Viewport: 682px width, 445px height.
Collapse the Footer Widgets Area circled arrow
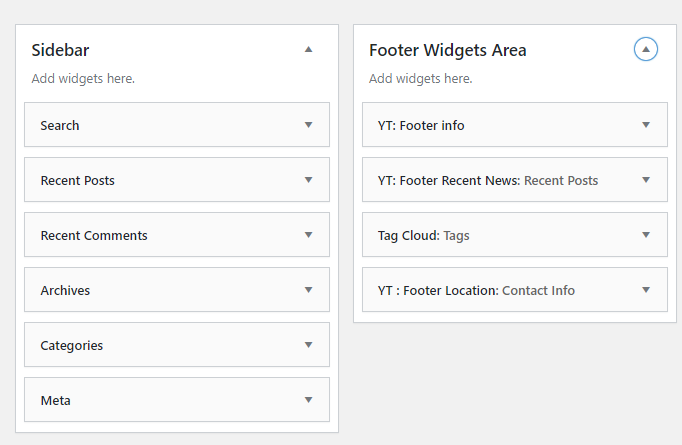coord(646,48)
